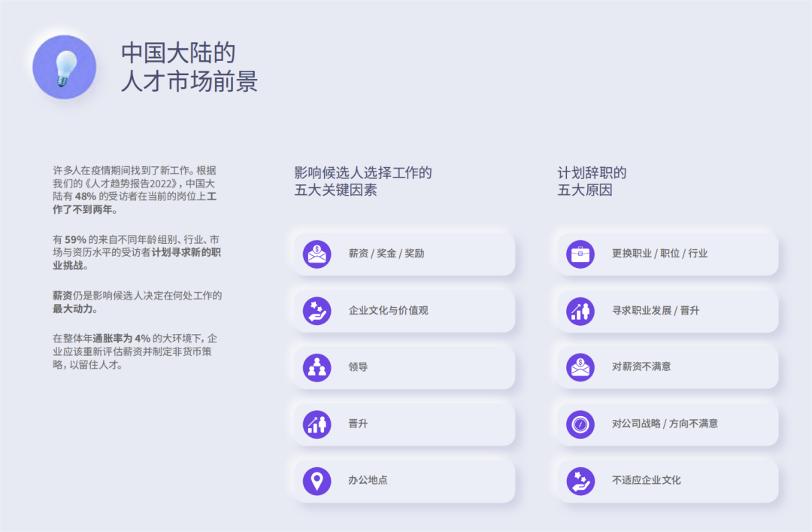Select the rising bar chart icon for 寻求职业发展/晋升
Viewport: 812px width, 532px height.
tap(579, 310)
